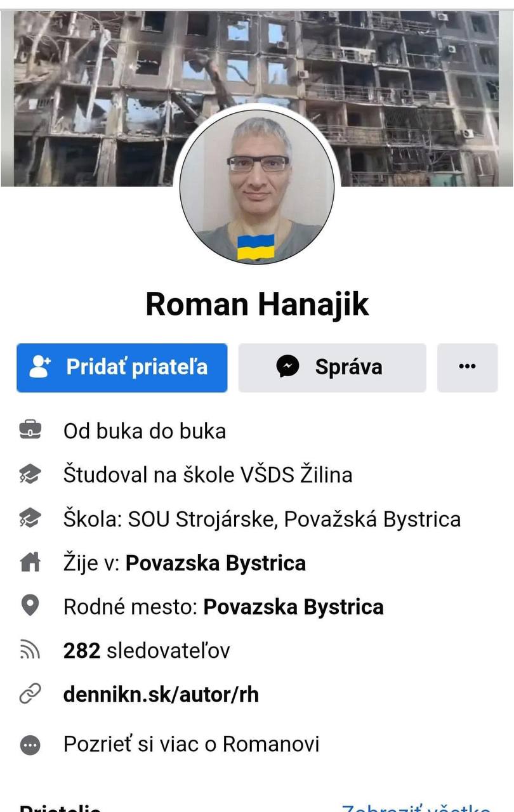
Task: Open the three-dots more options menu
Action: pos(467,367)
